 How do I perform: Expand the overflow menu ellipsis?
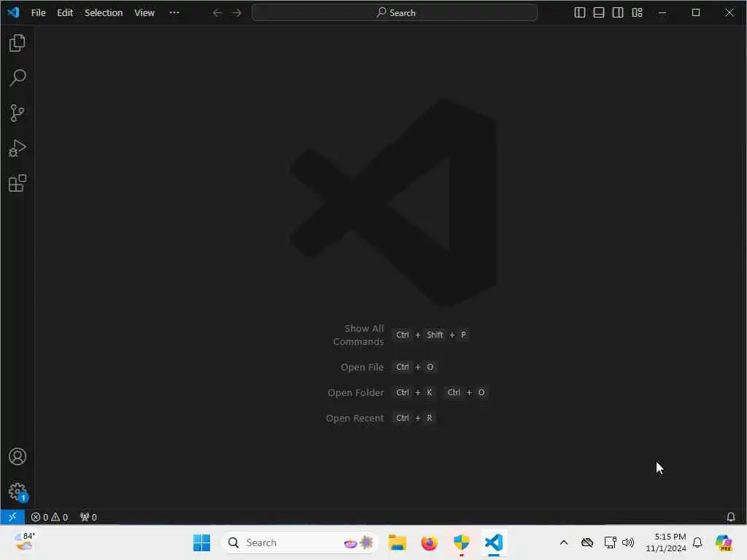pyautogui.click(x=174, y=13)
